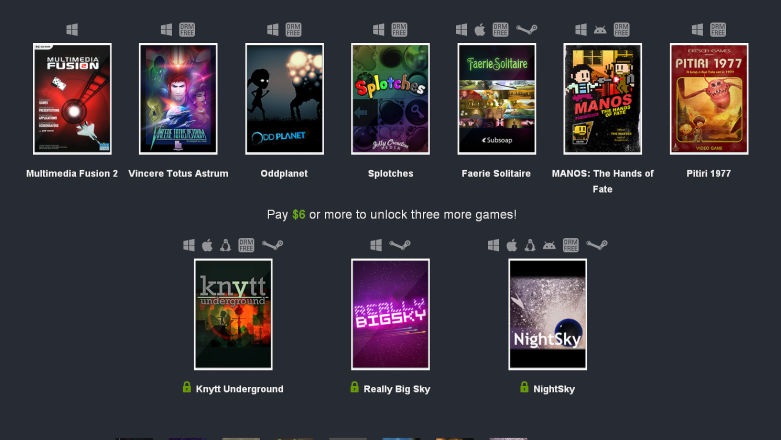Click Windows icon above Faerie Solitaire
The image size is (781, 440).
pos(461,30)
